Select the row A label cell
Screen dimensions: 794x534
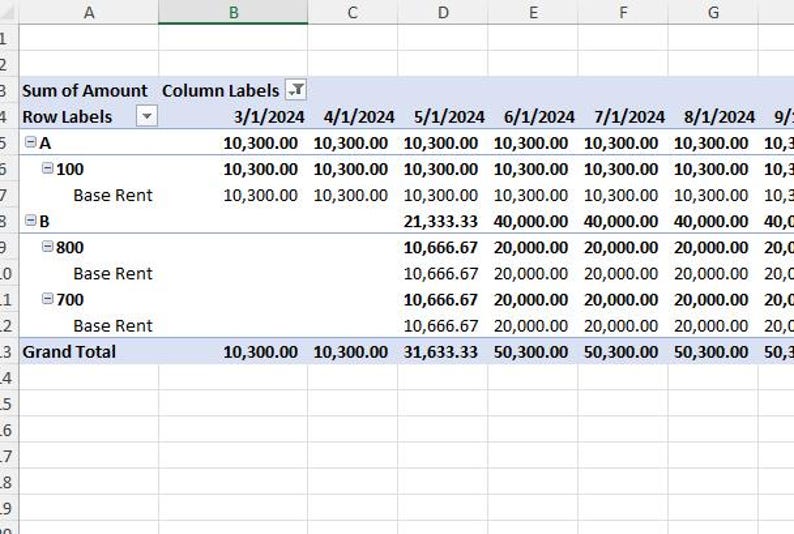[x=89, y=143]
